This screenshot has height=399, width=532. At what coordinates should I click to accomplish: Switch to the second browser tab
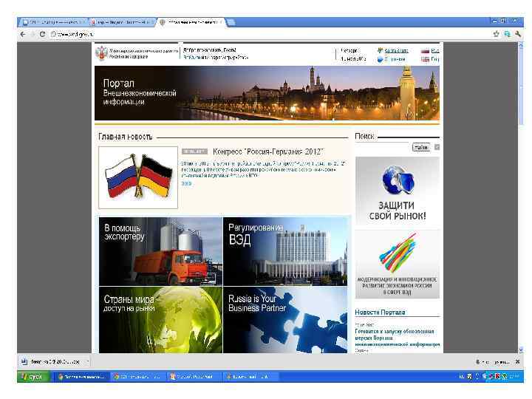tap(122, 22)
